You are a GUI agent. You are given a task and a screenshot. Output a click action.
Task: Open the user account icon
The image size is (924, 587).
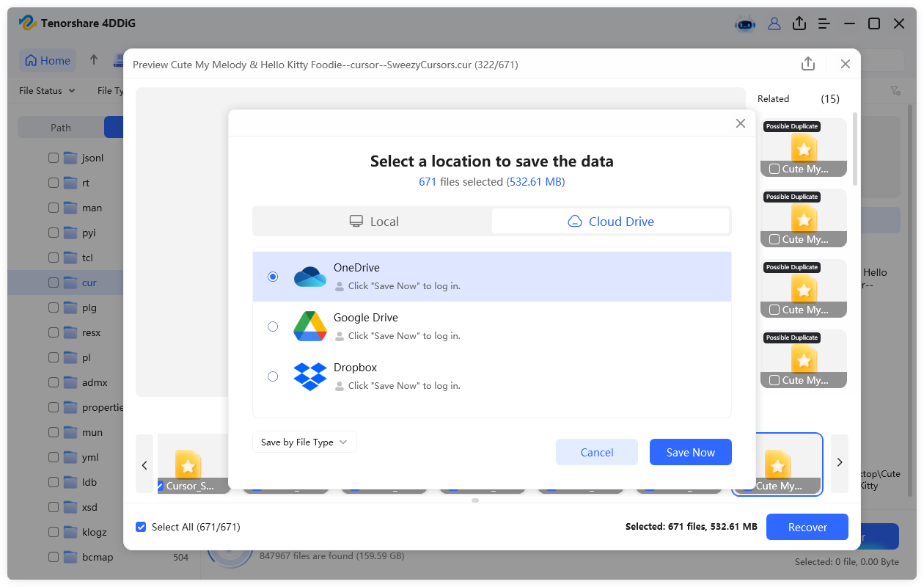click(x=774, y=23)
